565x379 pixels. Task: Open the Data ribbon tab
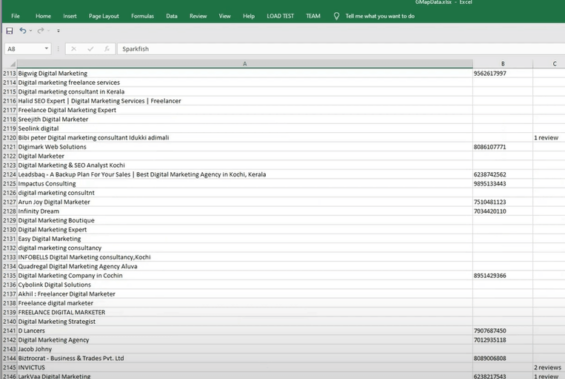172,16
